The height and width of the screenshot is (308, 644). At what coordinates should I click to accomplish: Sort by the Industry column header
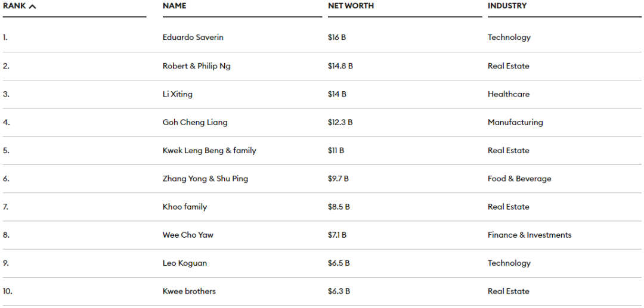[507, 6]
